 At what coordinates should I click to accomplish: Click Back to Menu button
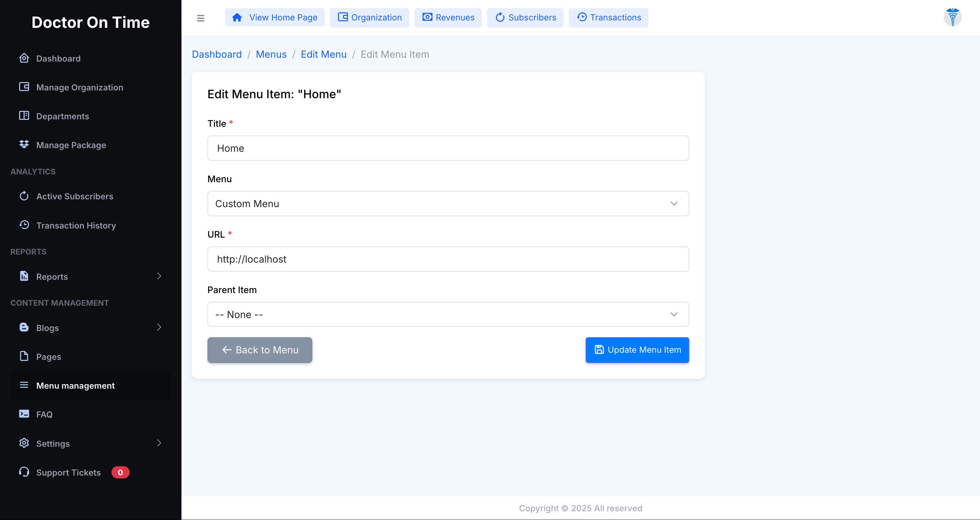[x=260, y=350]
